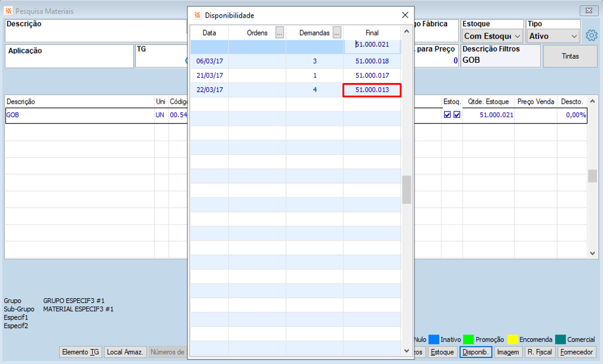This screenshot has width=603, height=364.
Task: Click the Final column header
Action: click(372, 33)
